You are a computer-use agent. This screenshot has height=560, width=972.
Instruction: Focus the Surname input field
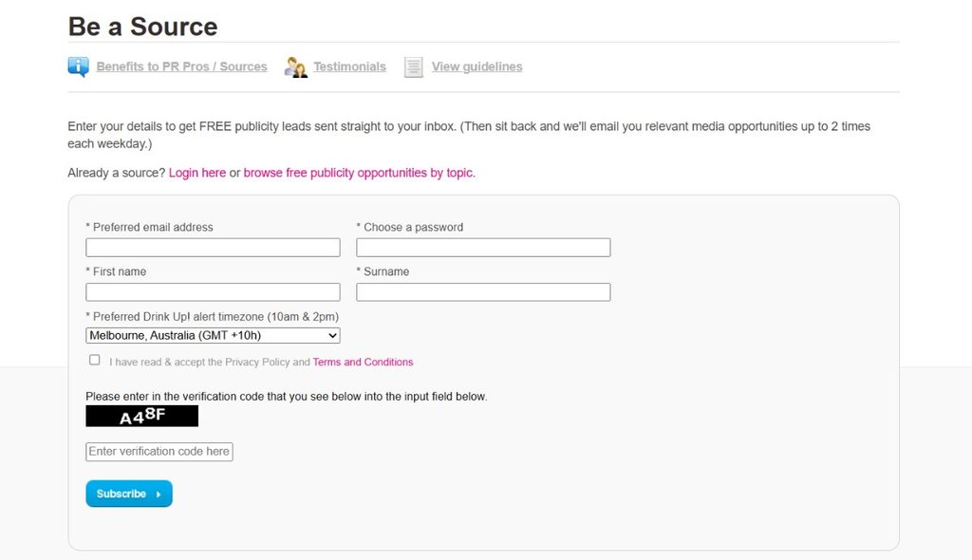click(483, 292)
